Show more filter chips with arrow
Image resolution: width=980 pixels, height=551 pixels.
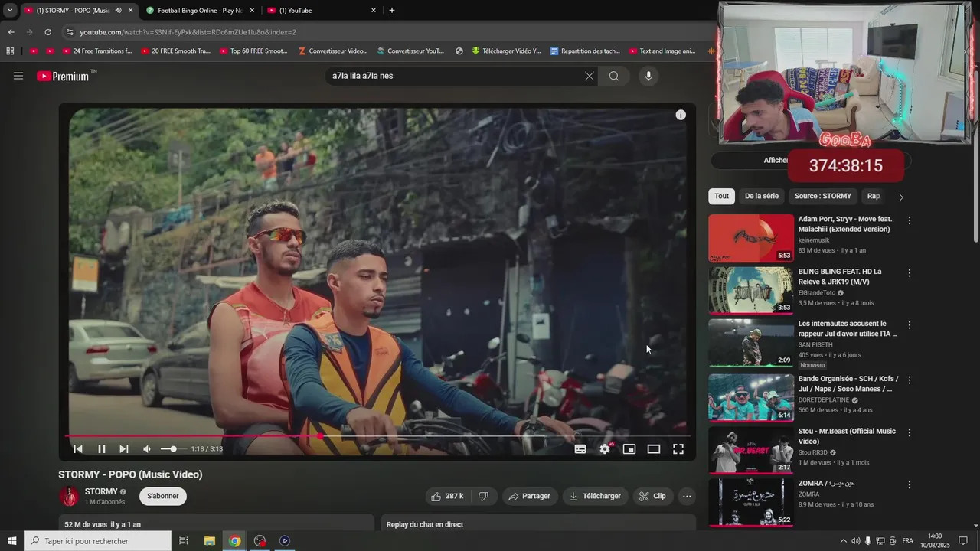(901, 197)
